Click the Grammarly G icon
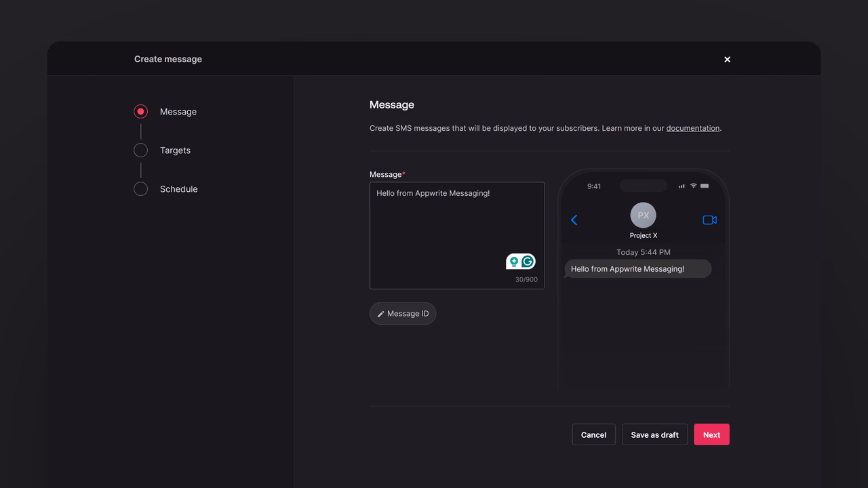Screen dimensions: 868x488 528,261
